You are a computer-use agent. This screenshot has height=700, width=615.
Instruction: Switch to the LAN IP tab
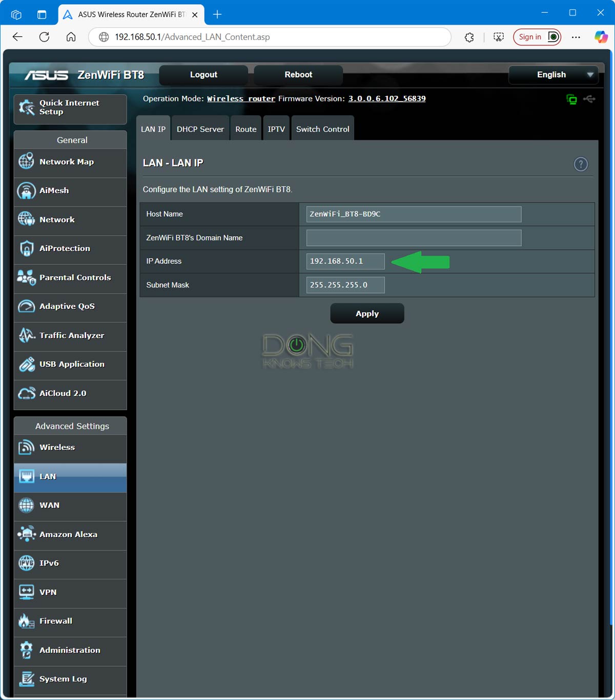click(x=153, y=129)
